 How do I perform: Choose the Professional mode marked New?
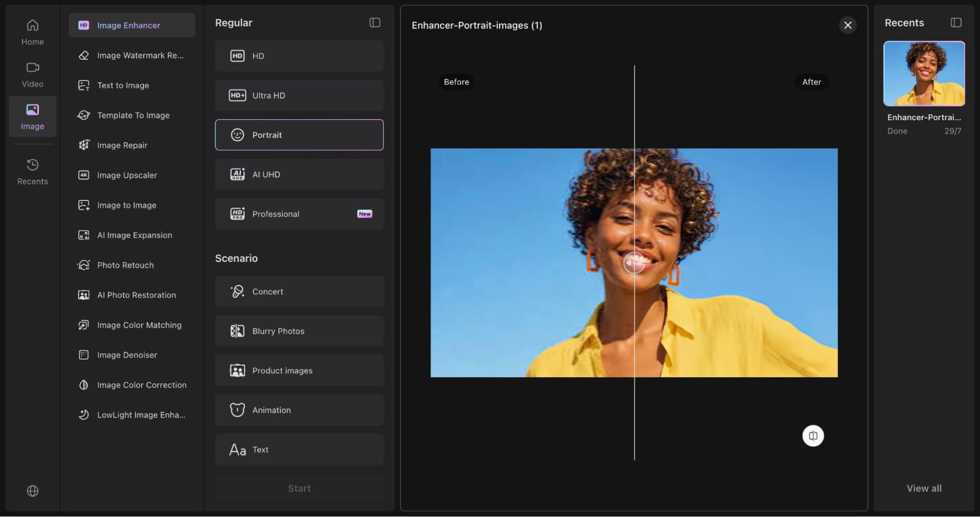click(299, 214)
